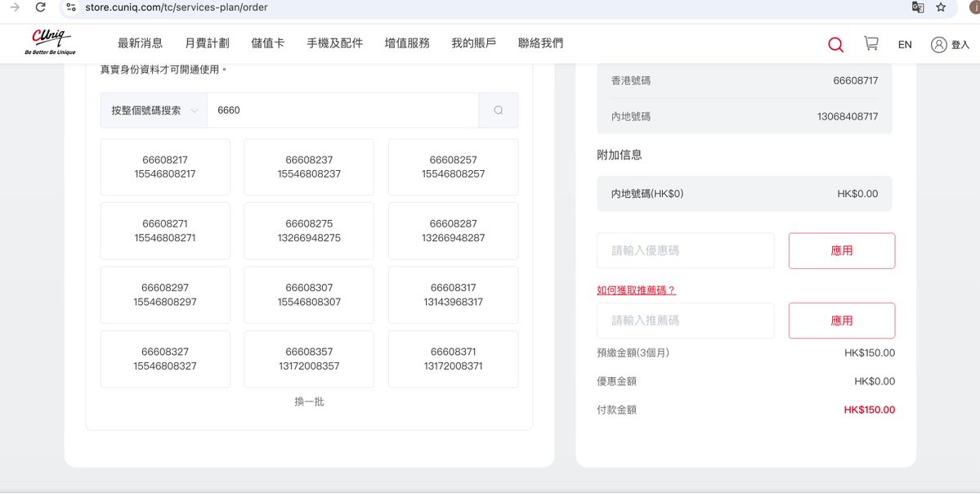The image size is (980, 494).
Task: Open 我的賬戶 menu
Action: pos(474,43)
